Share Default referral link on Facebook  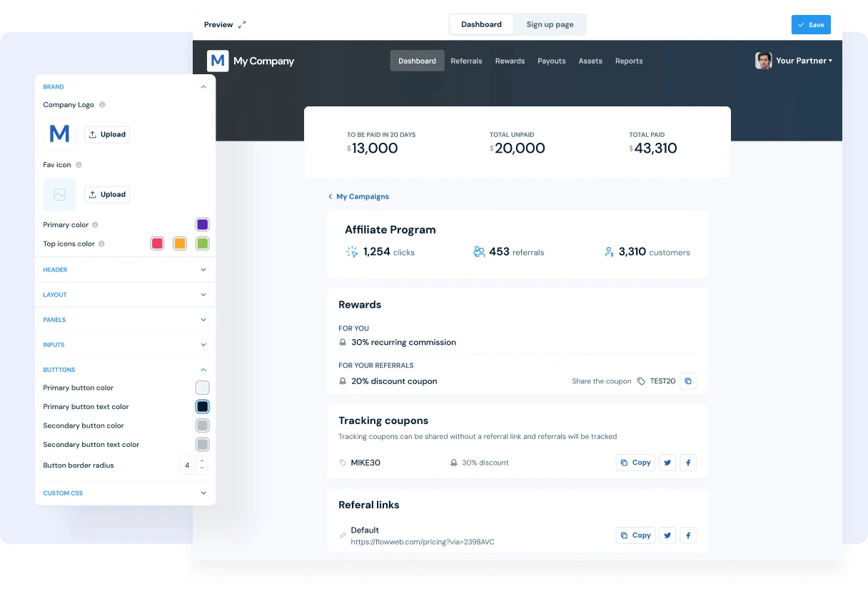[x=688, y=535]
